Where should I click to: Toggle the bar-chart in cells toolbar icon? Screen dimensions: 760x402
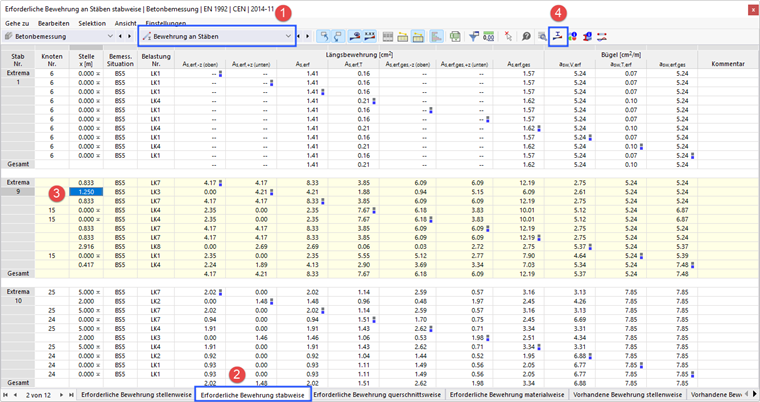pos(436,36)
